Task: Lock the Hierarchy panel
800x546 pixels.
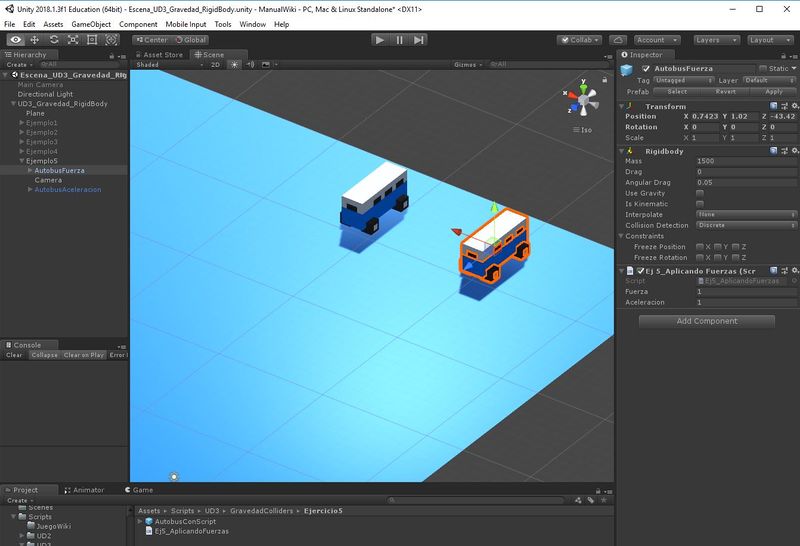Action: tap(112, 56)
